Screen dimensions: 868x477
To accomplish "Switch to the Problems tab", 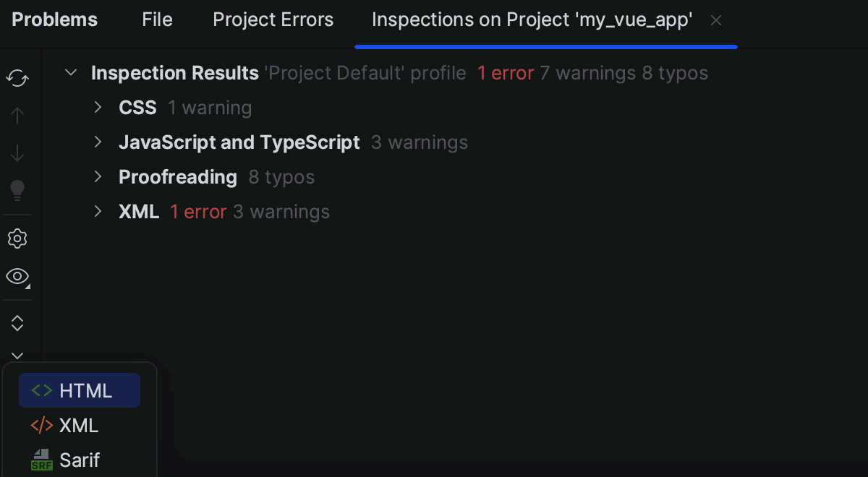I will 54,20.
